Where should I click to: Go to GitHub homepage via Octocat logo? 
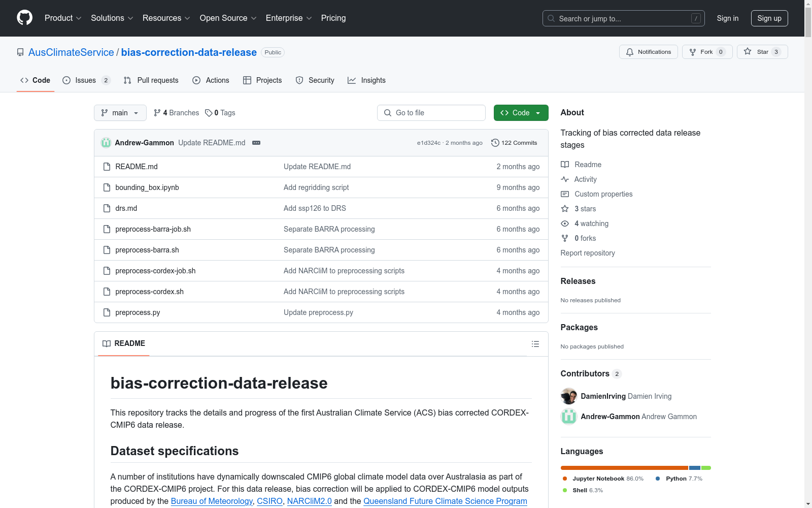[24, 18]
